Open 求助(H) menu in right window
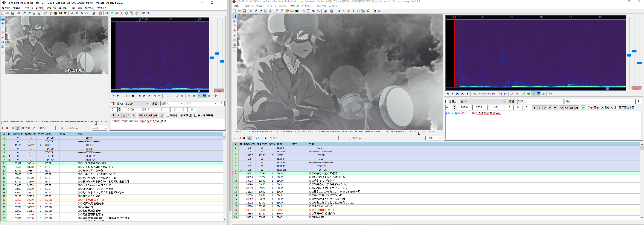Image resolution: width=644 pixels, height=225 pixels. point(333,6)
